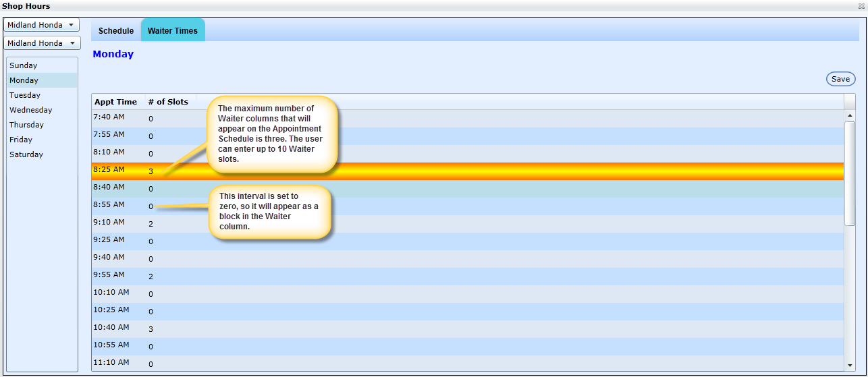
Task: Select the Waiter Times tab
Action: (x=173, y=31)
